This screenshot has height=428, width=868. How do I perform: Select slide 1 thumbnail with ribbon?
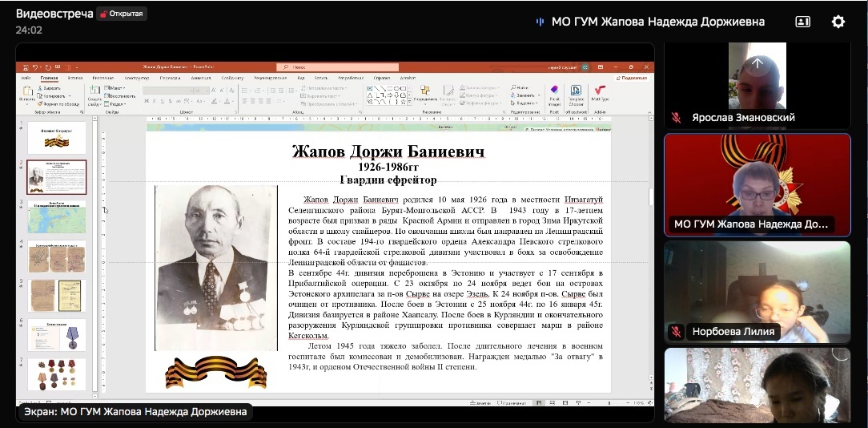point(57,138)
